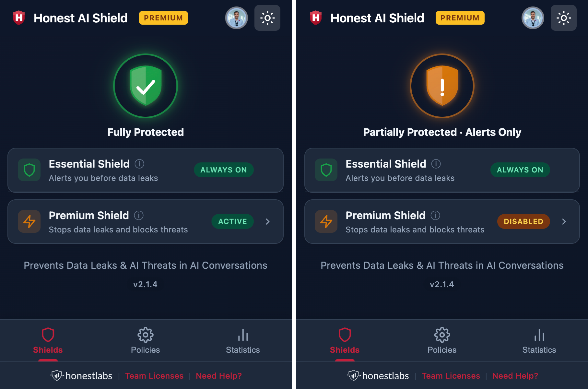588x389 pixels.
Task: Click lightning bolt icon of the active Premium Shield
Action: pos(29,221)
